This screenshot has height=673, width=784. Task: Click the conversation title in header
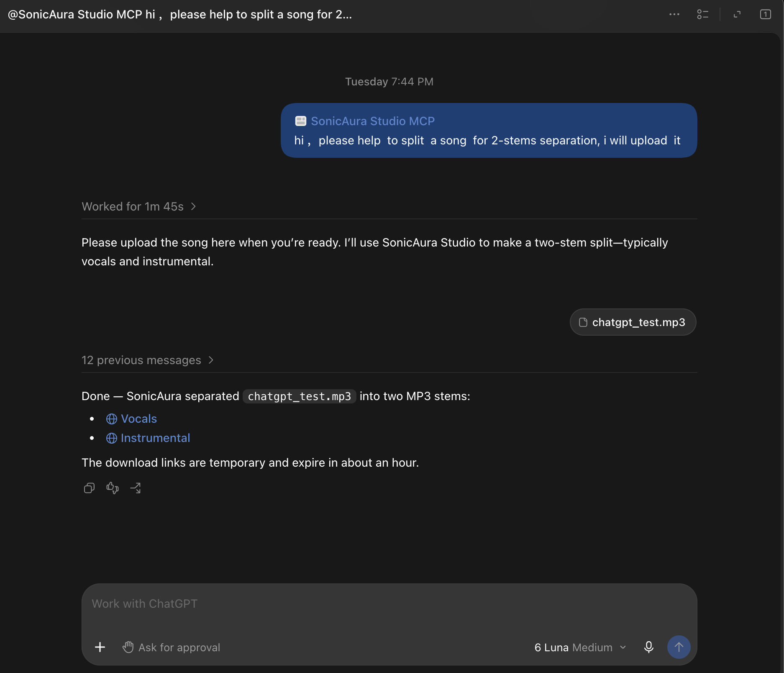[x=180, y=14]
